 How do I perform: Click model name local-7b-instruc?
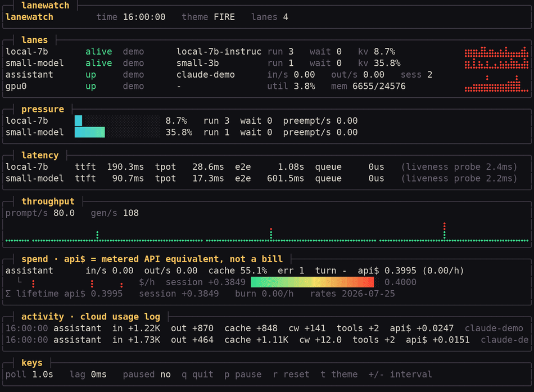click(x=219, y=52)
